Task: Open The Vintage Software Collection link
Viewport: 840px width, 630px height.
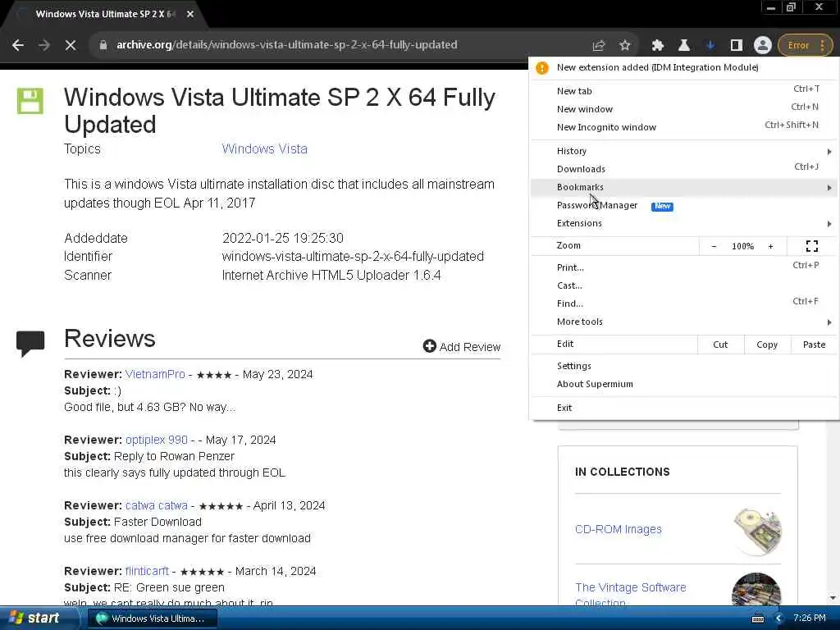Action: click(631, 594)
